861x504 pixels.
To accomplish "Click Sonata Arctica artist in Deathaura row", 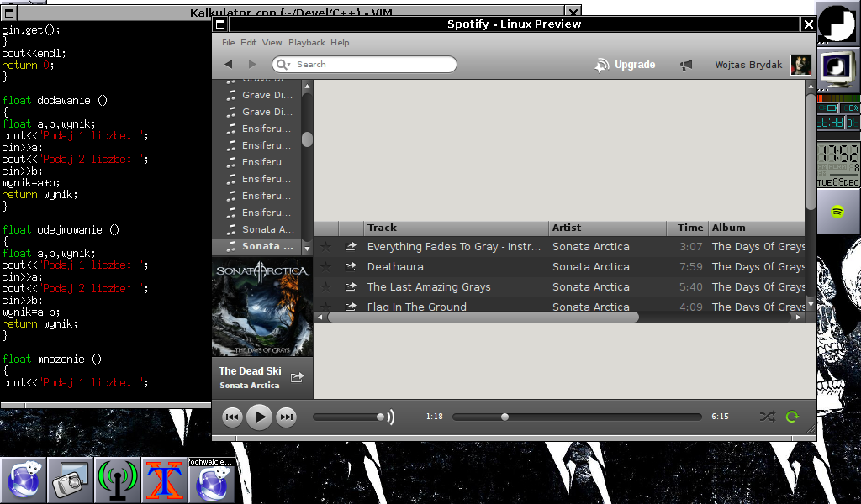I will [591, 267].
